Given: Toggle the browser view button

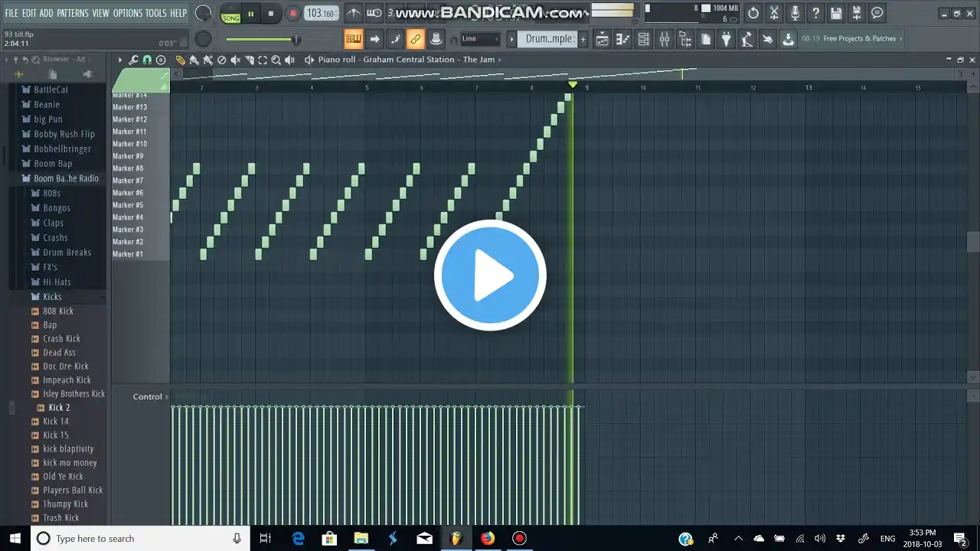Looking at the screenshot, I should [685, 39].
